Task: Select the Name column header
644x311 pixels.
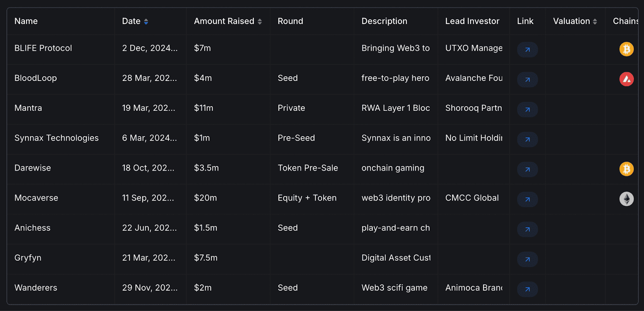Action: click(26, 21)
